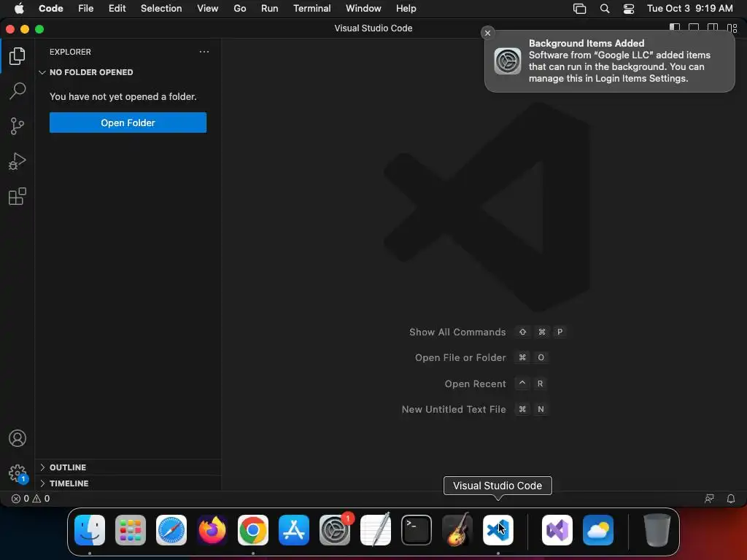Launch Firefox from the Dock
This screenshot has height=560, width=747.
point(212,530)
